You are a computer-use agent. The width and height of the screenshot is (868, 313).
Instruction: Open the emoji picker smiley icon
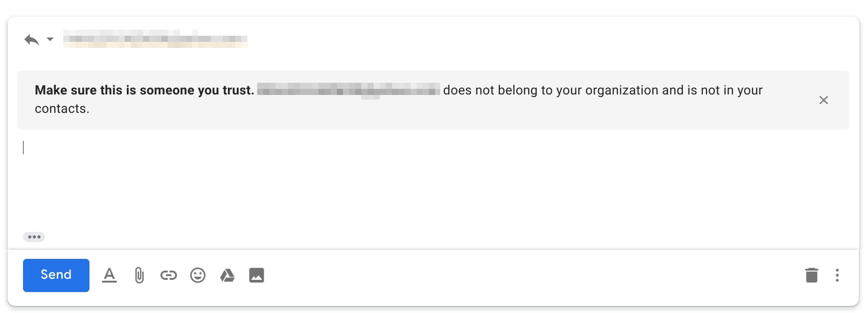198,275
